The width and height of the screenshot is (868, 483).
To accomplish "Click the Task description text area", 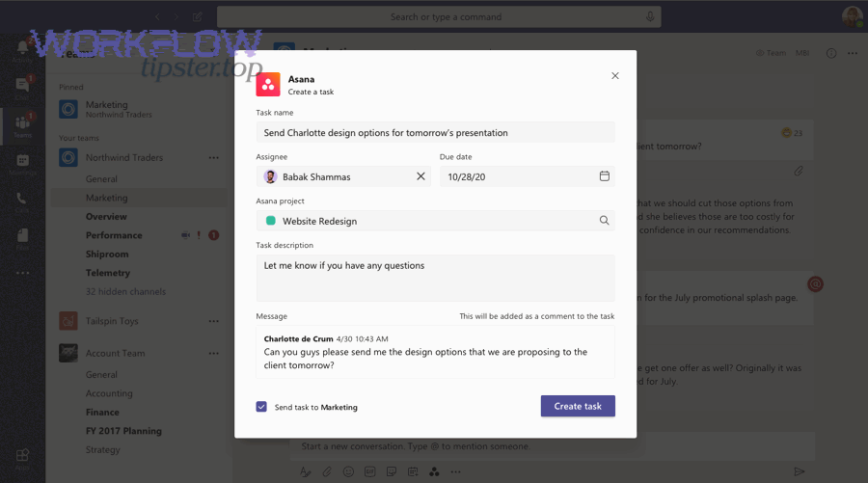I will click(435, 278).
